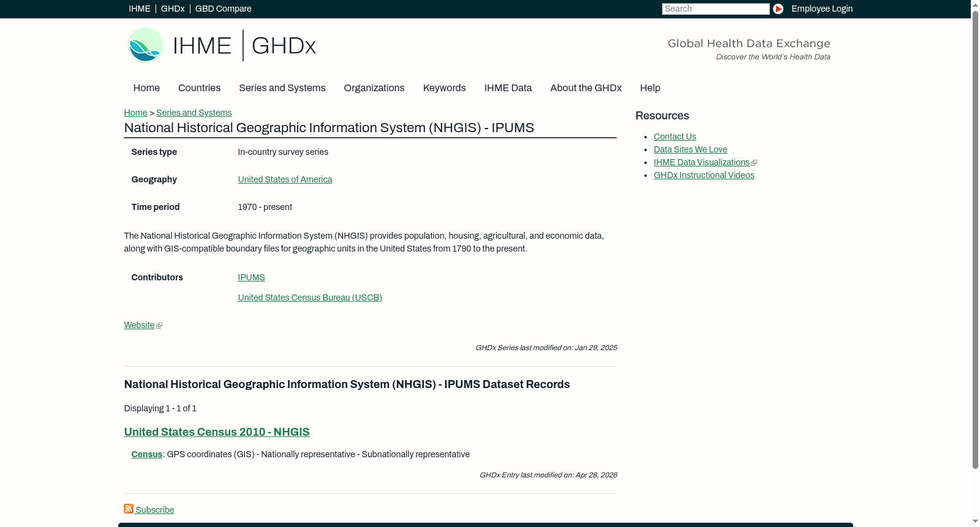Open the Organizations menu
The image size is (980, 527).
click(x=374, y=88)
